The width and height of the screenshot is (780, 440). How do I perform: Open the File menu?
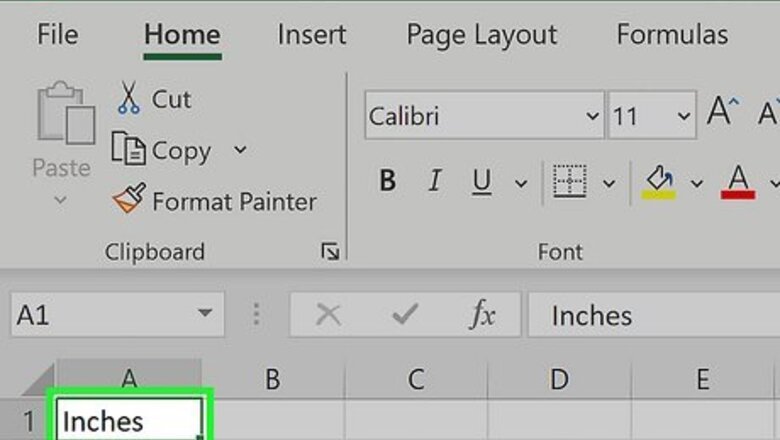[58, 35]
